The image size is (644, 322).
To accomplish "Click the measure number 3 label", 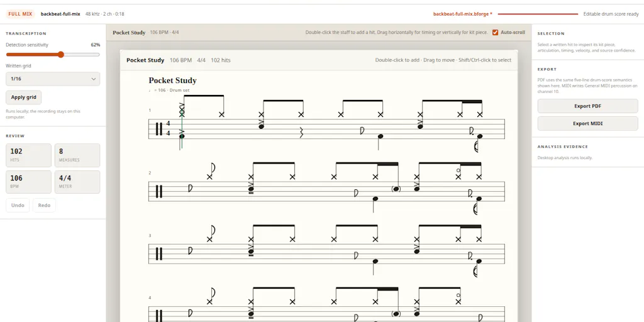I will click(150, 236).
